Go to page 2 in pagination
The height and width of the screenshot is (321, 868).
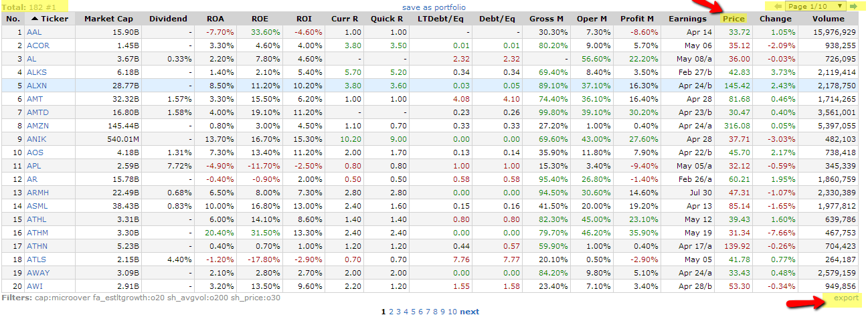coord(390,312)
